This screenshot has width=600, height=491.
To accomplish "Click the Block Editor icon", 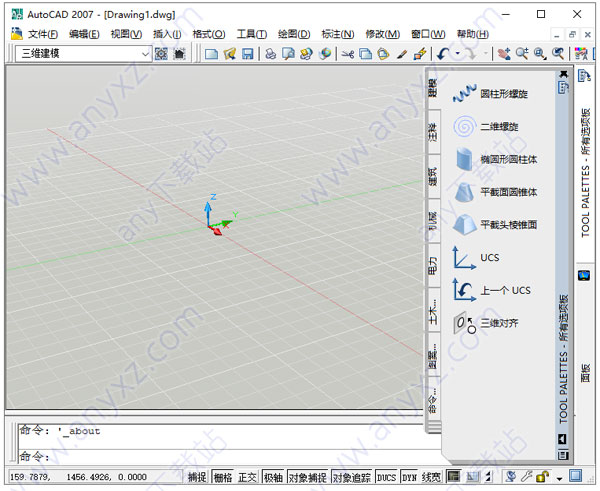I will tap(420, 54).
